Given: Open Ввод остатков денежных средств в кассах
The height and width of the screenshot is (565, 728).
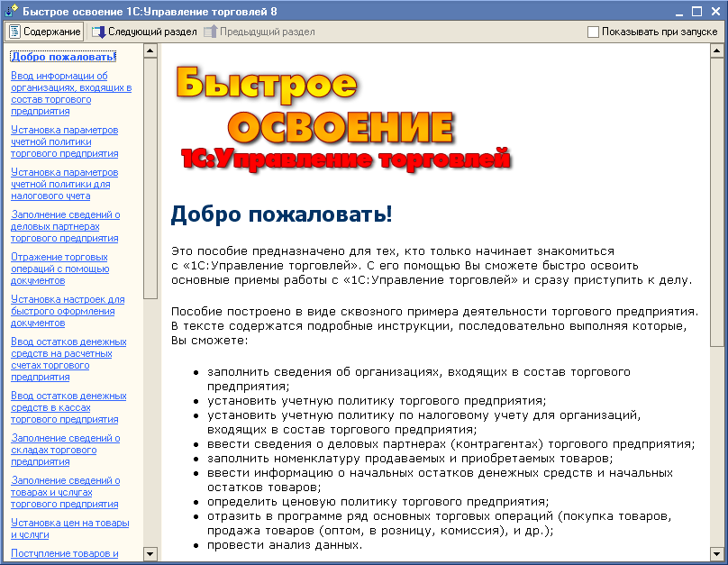Looking at the screenshot, I should tap(68, 407).
